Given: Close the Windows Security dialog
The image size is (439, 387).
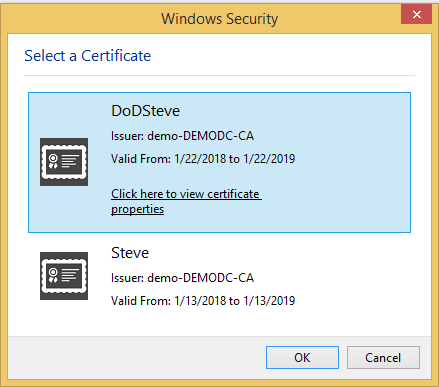Looking at the screenshot, I should tap(416, 14).
